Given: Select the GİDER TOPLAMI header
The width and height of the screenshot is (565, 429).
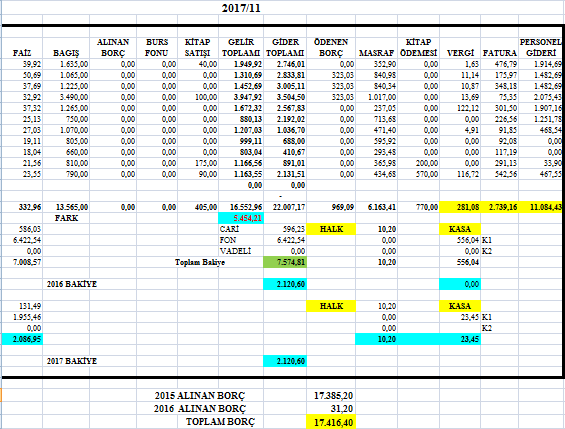Looking at the screenshot, I should point(285,48).
